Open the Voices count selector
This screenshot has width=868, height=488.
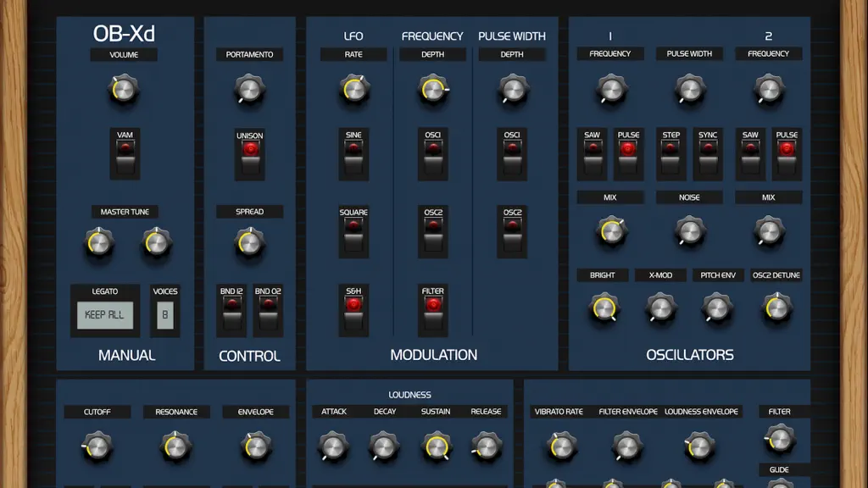point(165,315)
